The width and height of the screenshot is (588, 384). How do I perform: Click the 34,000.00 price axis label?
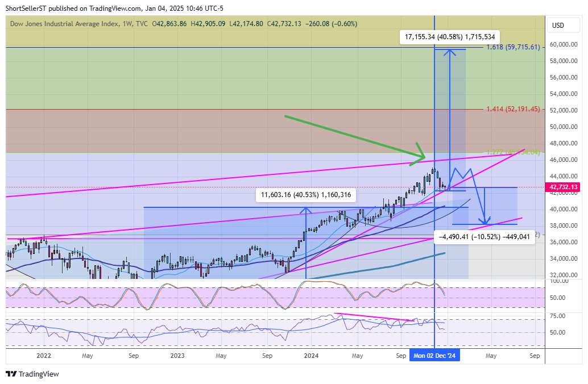(x=563, y=258)
